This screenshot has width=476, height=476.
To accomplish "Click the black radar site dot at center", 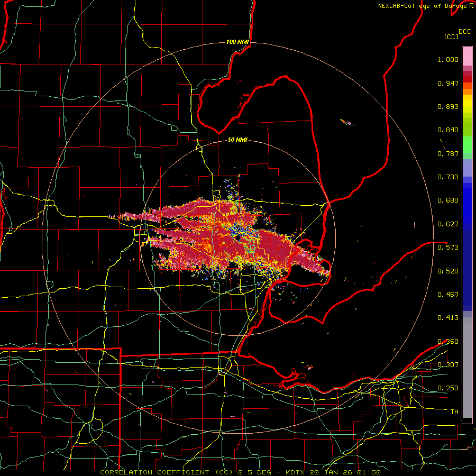I will [x=238, y=237].
